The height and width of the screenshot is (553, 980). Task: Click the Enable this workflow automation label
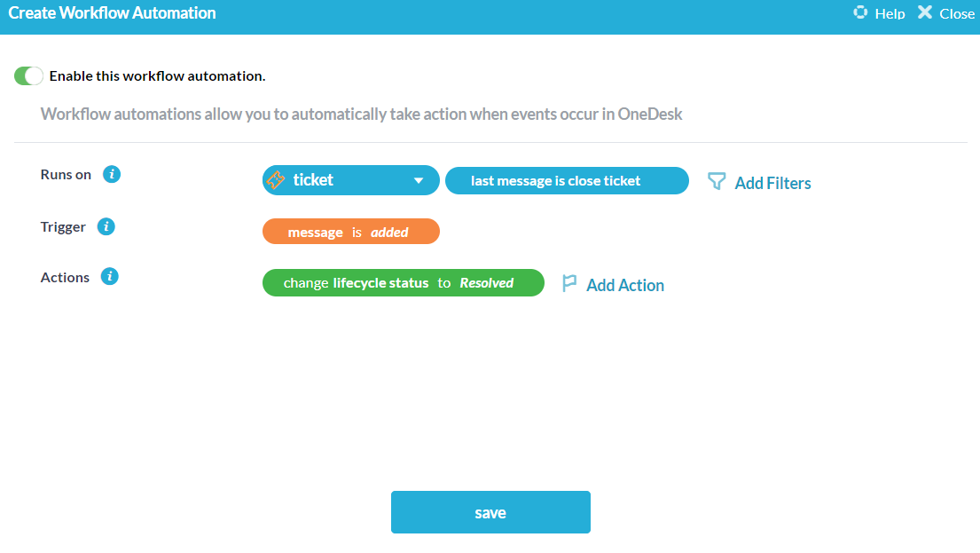coord(158,75)
